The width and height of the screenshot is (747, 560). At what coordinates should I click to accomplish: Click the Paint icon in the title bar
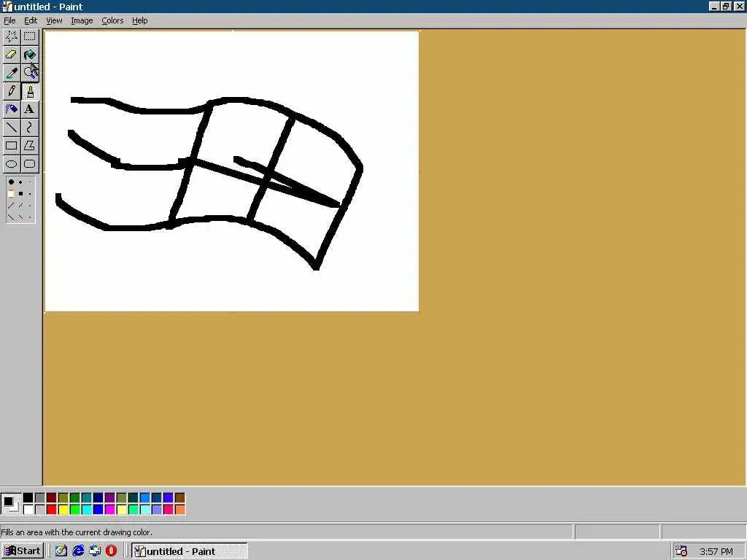7,7
